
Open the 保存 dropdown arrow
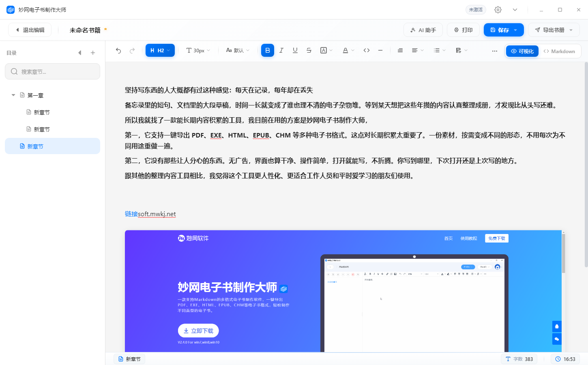coord(516,30)
